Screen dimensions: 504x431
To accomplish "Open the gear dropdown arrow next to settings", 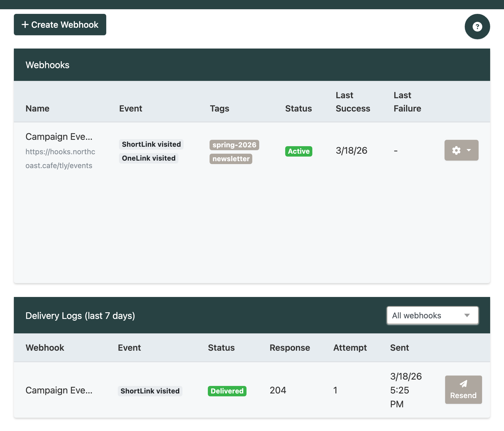I will coord(468,150).
